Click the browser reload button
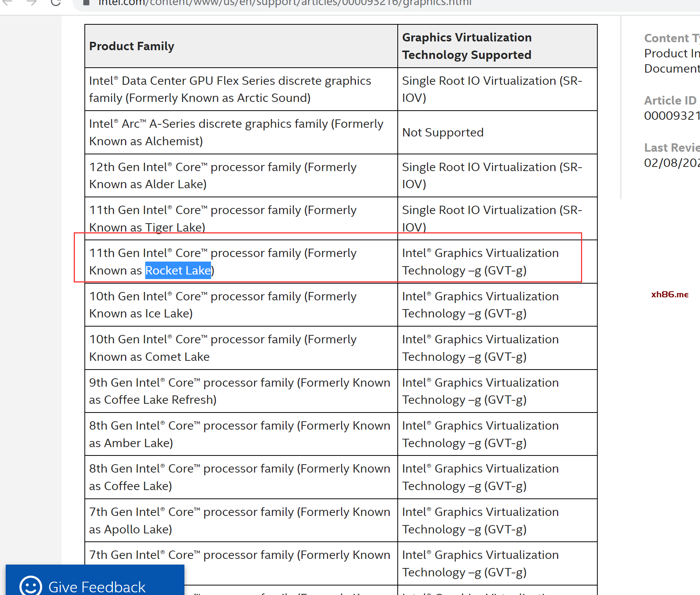Viewport: 700px width, 595px height. 56,2
